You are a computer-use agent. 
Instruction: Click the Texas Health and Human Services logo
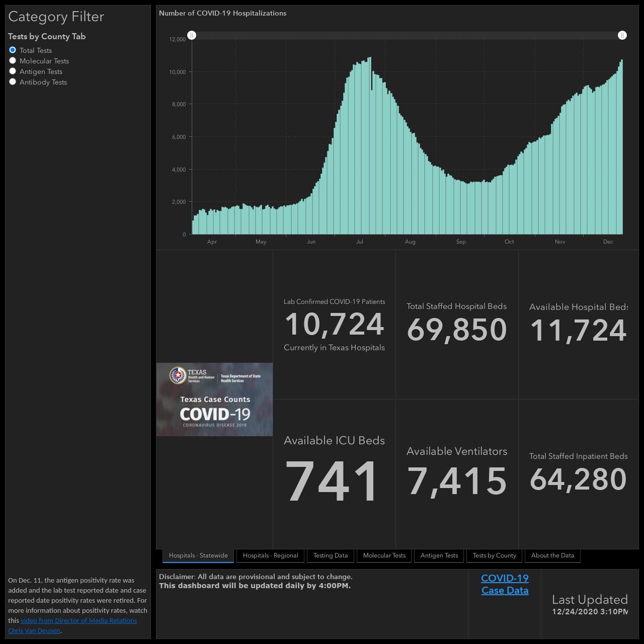[x=192, y=375]
